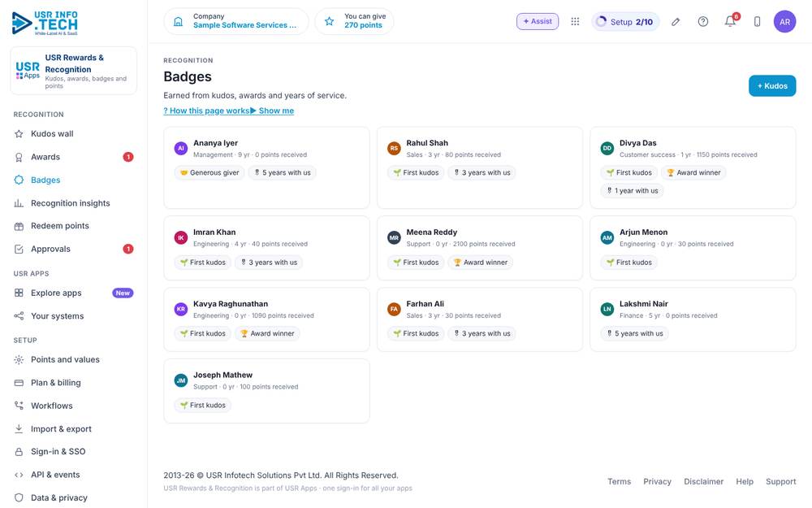The width and height of the screenshot is (812, 508).
Task: Click Rahul Shah's RS avatar
Action: 394,148
